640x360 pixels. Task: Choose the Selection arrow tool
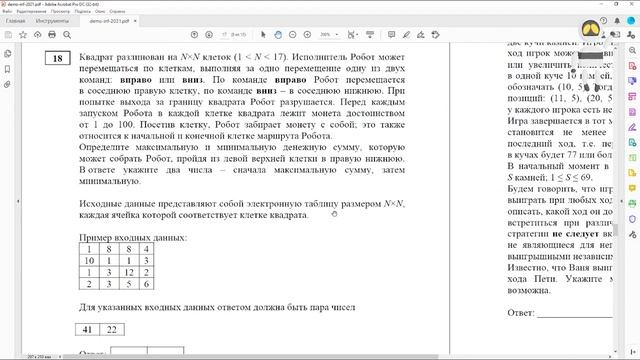point(263,35)
